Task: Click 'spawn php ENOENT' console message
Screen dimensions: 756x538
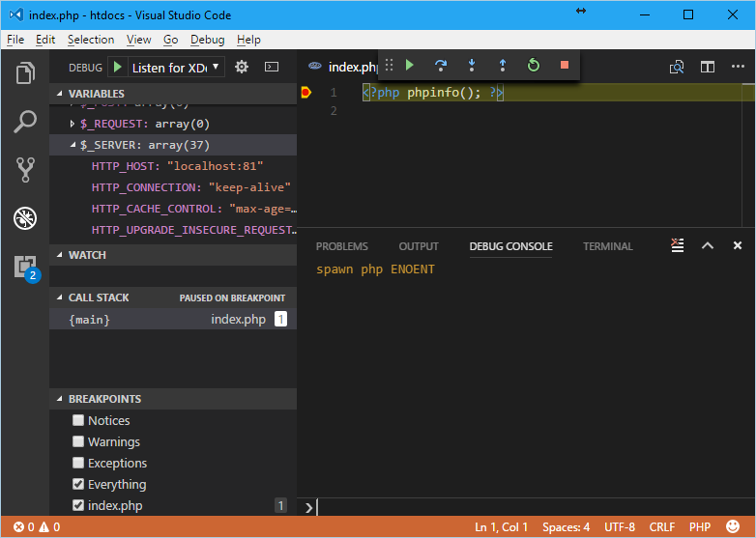Action: pos(375,269)
